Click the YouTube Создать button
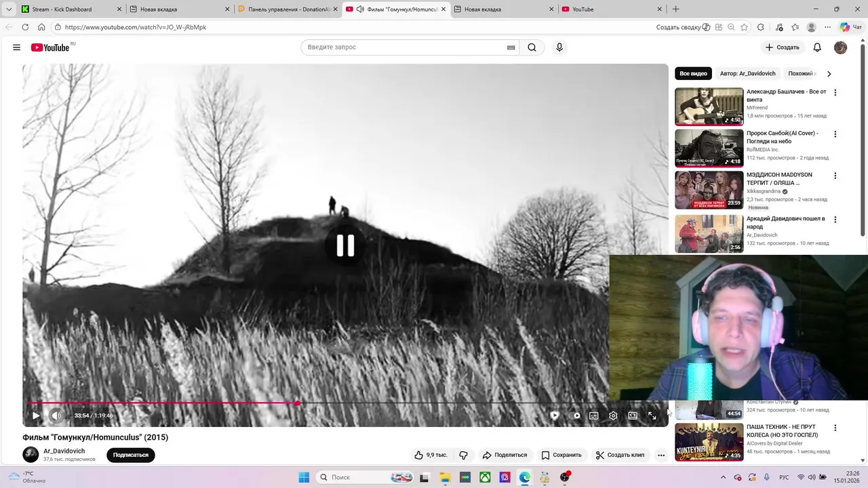Image resolution: width=868 pixels, height=488 pixels. 783,47
